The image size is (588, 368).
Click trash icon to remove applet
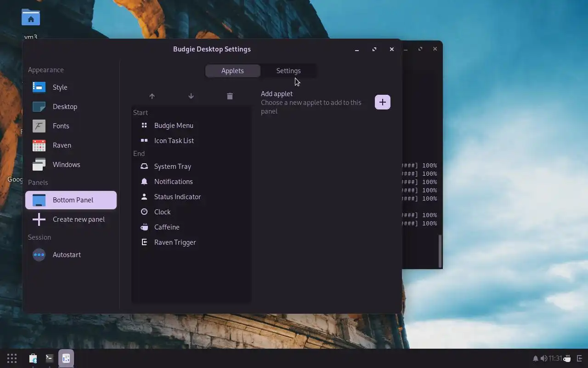coord(230,96)
